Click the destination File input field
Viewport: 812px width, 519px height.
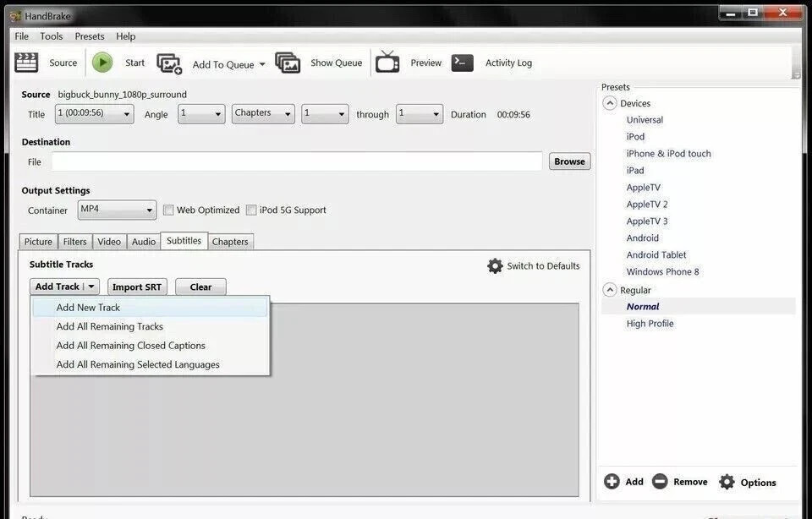296,161
